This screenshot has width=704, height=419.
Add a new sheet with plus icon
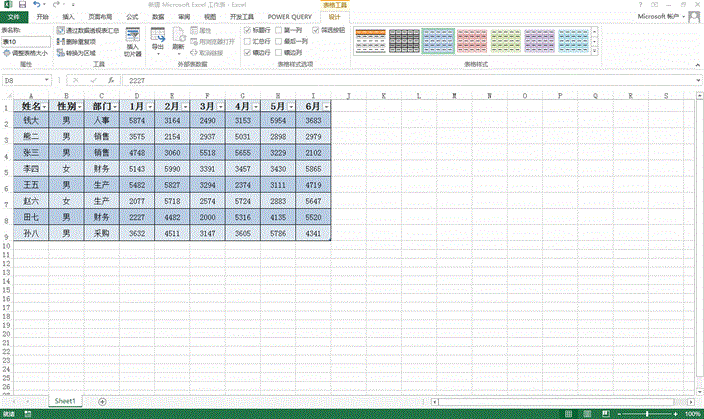pos(102,400)
